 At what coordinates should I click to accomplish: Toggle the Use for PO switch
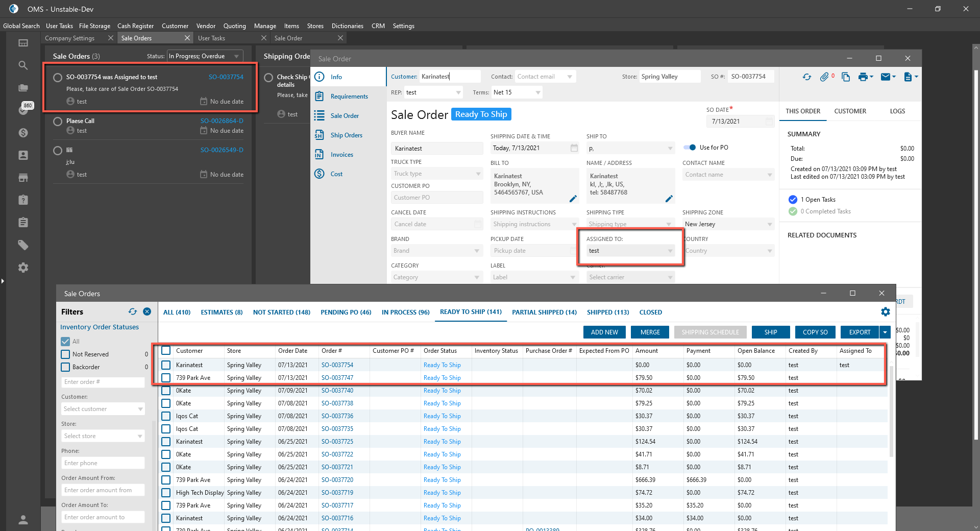(690, 148)
